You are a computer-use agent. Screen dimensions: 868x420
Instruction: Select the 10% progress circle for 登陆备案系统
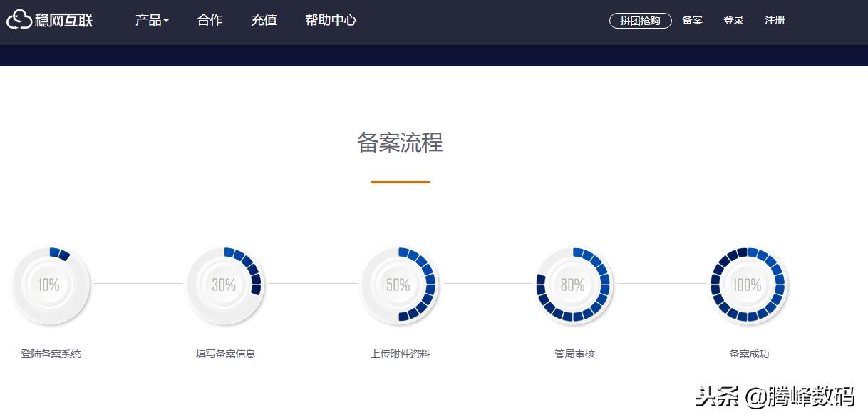tap(51, 285)
